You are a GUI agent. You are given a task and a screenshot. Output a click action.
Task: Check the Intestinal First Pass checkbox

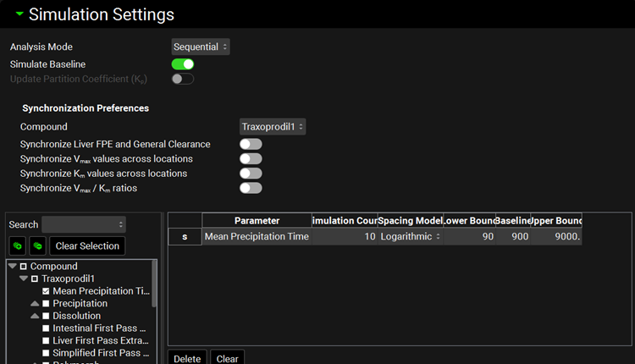coord(46,328)
